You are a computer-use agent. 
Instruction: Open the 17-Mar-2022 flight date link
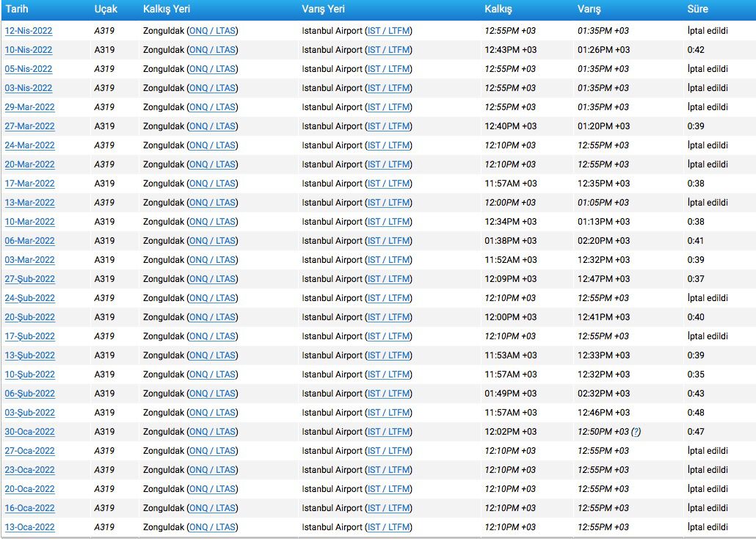30,184
